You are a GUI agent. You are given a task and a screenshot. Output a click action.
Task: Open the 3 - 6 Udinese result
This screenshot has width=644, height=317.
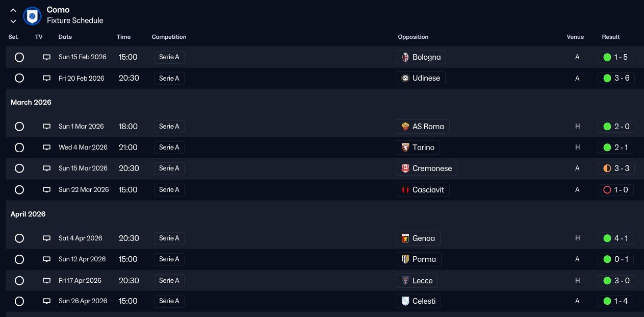click(616, 79)
